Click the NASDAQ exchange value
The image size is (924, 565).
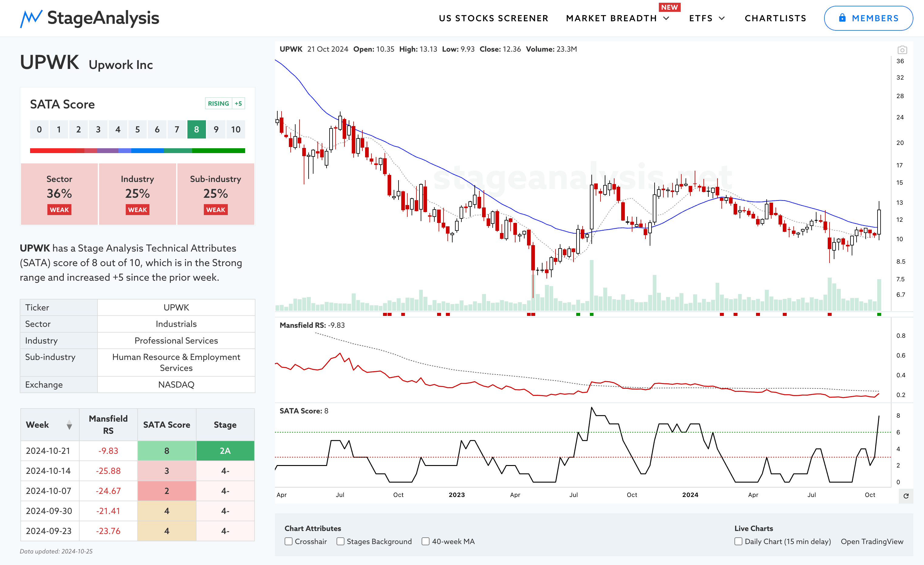tap(176, 384)
